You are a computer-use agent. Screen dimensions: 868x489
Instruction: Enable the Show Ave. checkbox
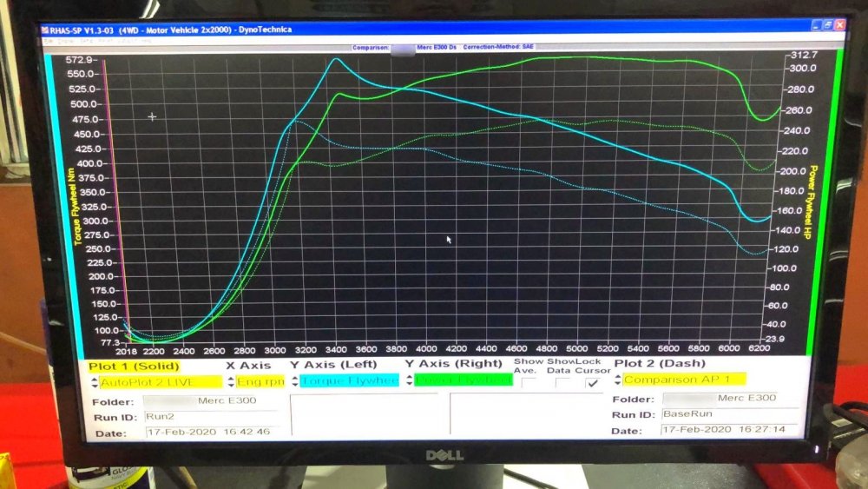click(x=529, y=382)
